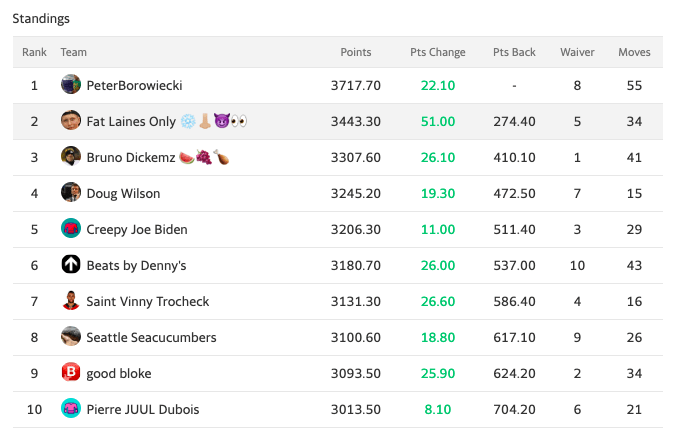
Task: Click PeterBorowiecki team avatar icon
Action: [71, 85]
